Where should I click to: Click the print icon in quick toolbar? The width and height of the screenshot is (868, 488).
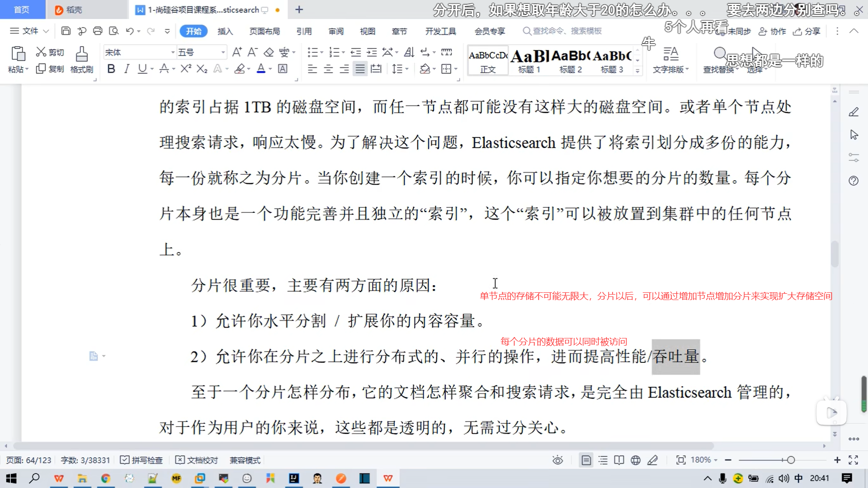point(98,31)
